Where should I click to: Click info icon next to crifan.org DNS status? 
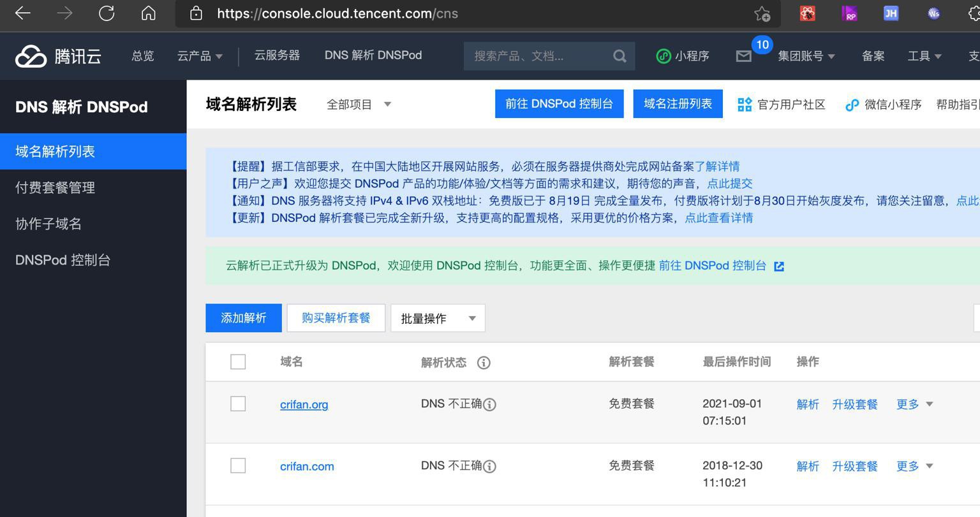coord(489,405)
